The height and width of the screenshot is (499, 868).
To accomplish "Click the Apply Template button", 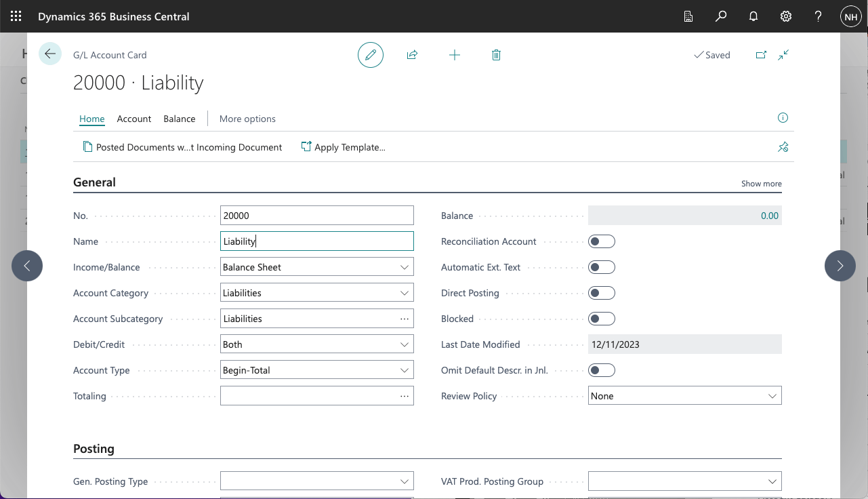I will coord(344,147).
